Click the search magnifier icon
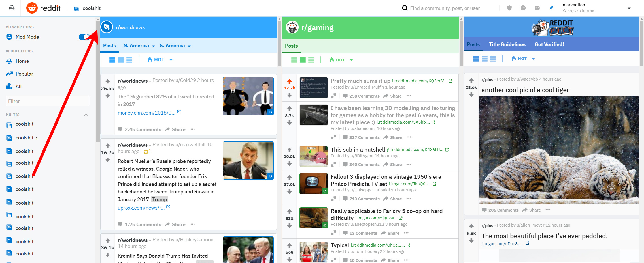 coord(405,8)
